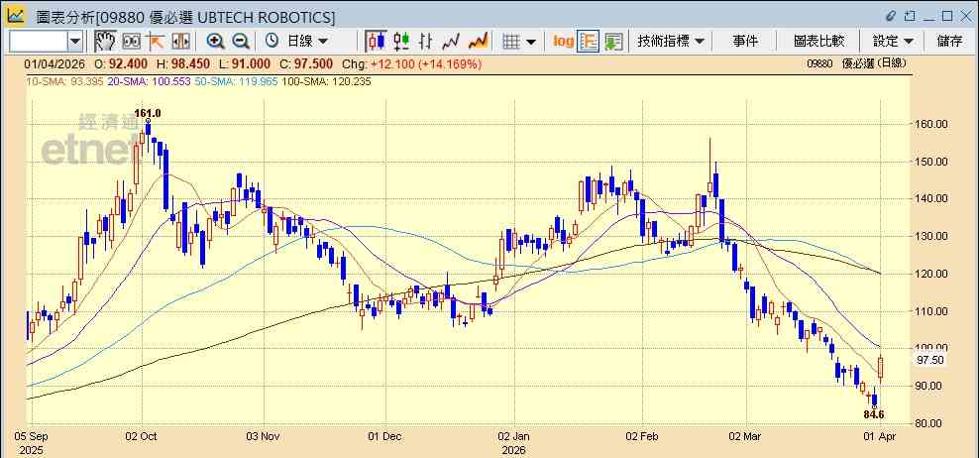Toggle the green volume panel icon
980x458 pixels.
click(x=613, y=42)
